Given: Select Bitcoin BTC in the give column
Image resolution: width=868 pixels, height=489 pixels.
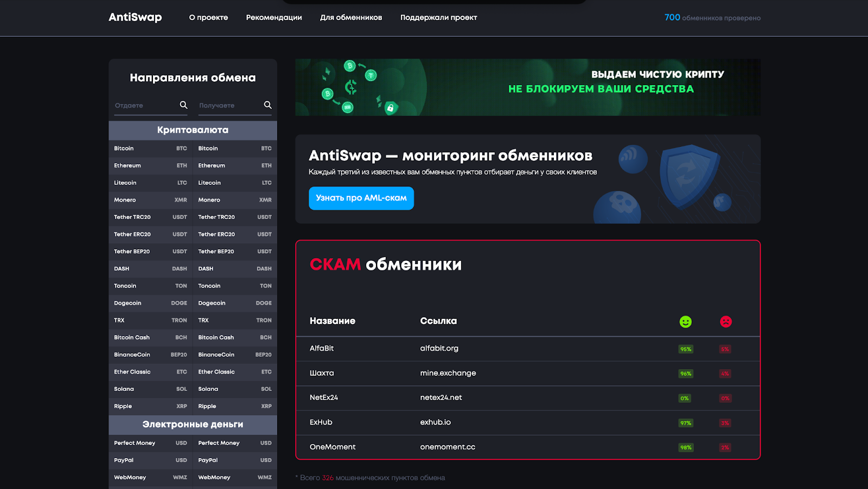Looking at the screenshot, I should click(x=150, y=149).
